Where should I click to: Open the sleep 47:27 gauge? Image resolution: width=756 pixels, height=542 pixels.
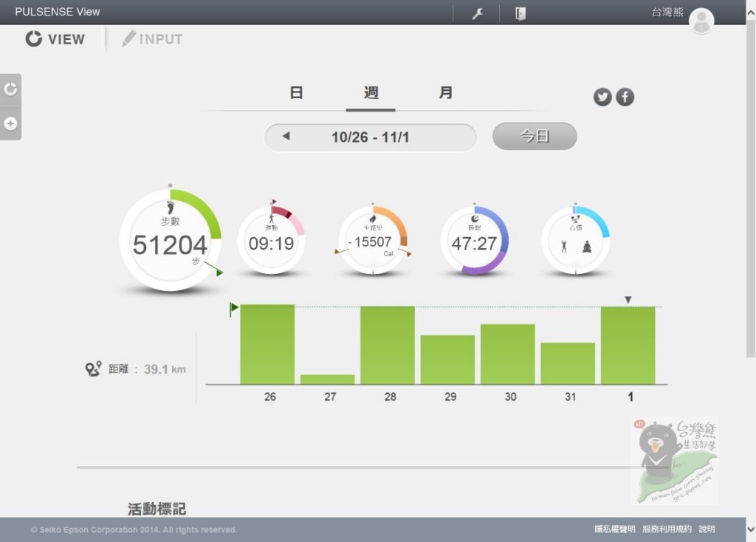click(x=475, y=240)
